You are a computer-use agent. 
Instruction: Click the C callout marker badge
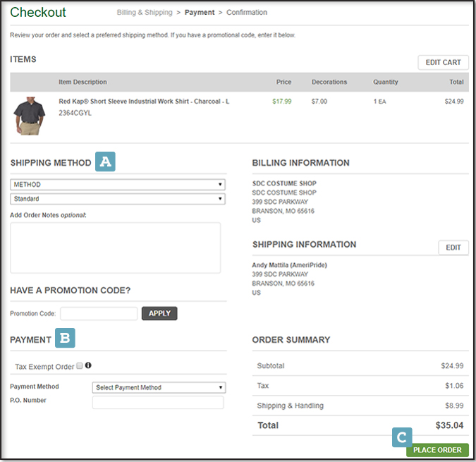(x=402, y=437)
